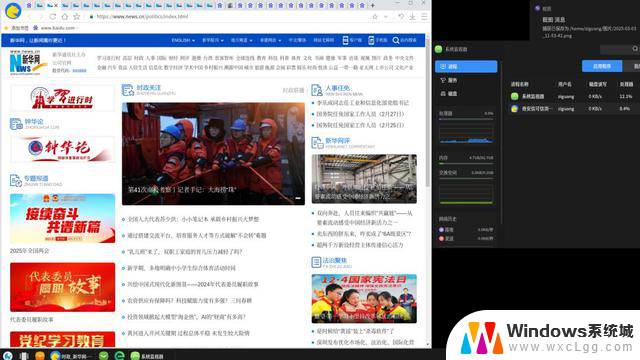
Task: Click the address bar URL field
Action: pos(229,17)
